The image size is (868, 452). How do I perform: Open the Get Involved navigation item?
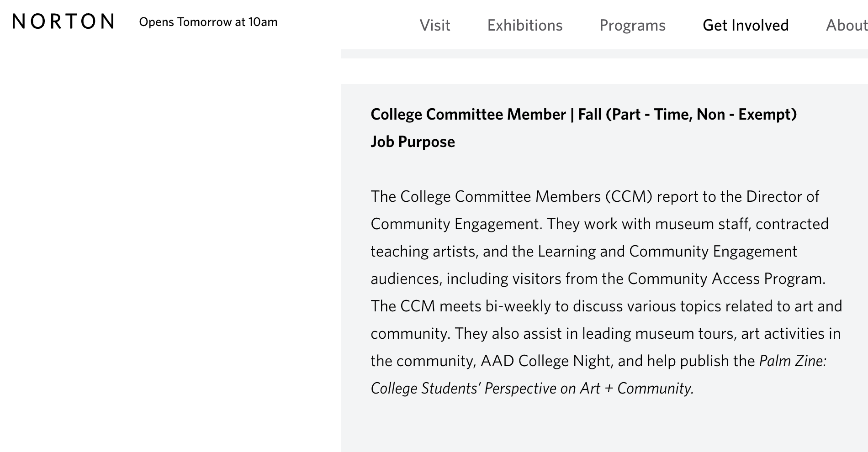745,25
